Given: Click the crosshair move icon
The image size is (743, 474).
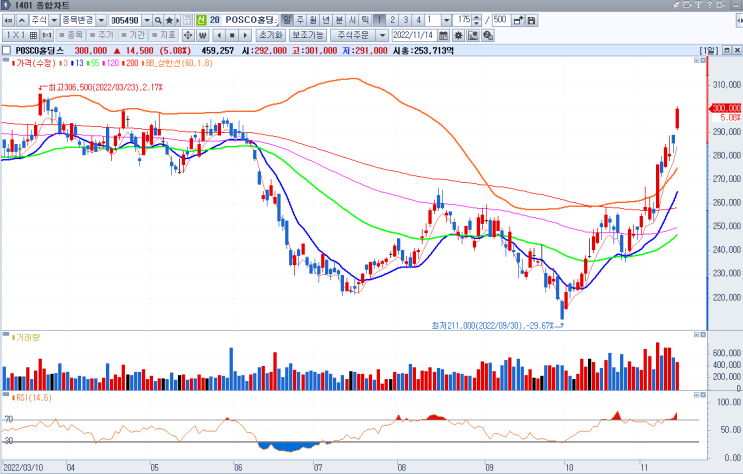Looking at the screenshot, I should pyautogui.click(x=188, y=36).
